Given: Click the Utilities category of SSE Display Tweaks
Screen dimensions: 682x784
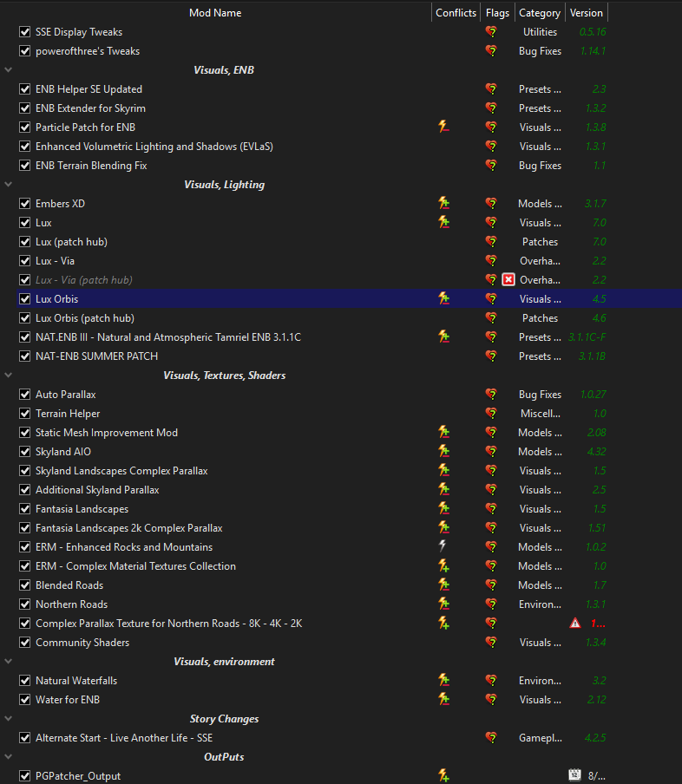Looking at the screenshot, I should click(540, 32).
